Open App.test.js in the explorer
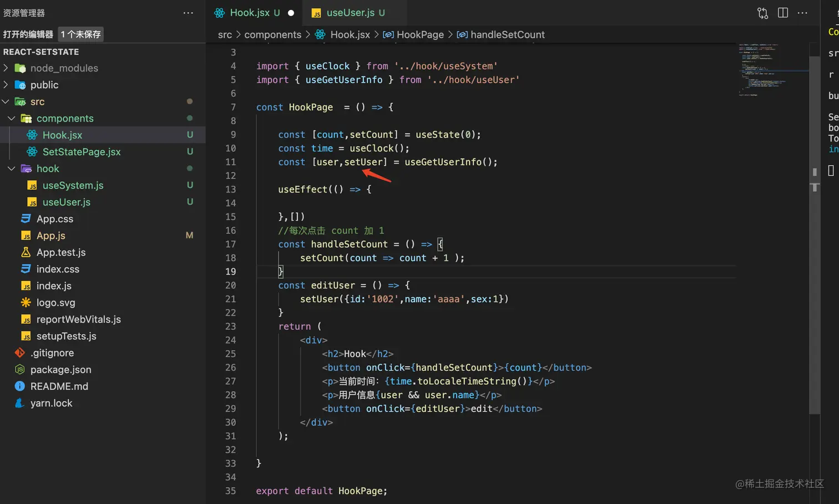 pyautogui.click(x=103, y=252)
